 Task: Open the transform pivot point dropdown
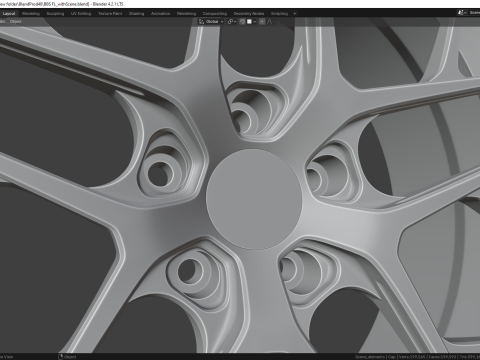(232, 22)
